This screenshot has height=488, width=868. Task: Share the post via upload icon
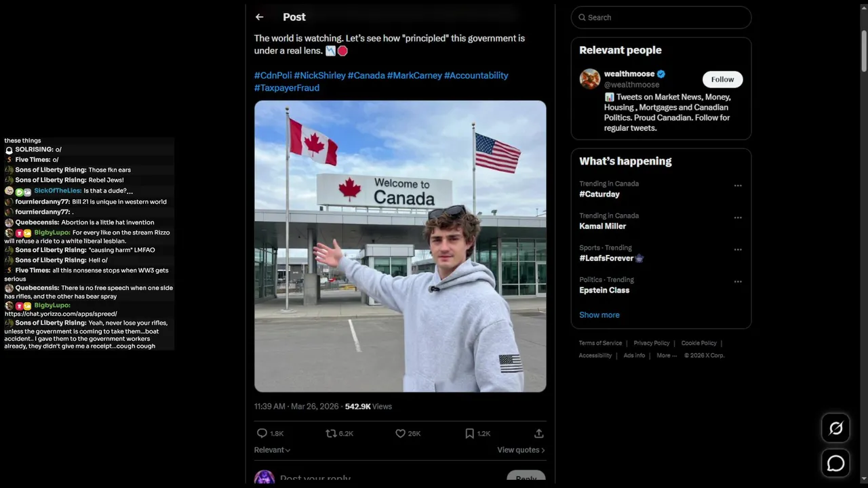[x=539, y=433]
